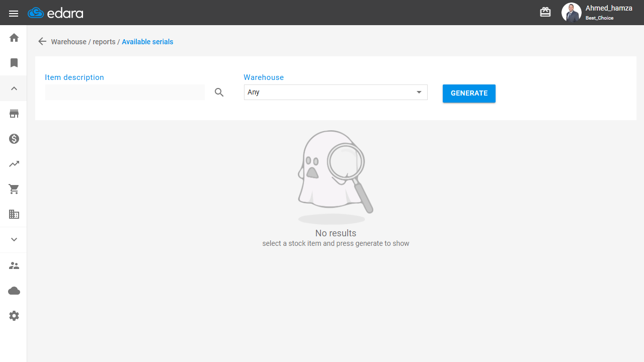Open the cloud sidebar icon
Screen dimensions: 644x362
point(14,291)
